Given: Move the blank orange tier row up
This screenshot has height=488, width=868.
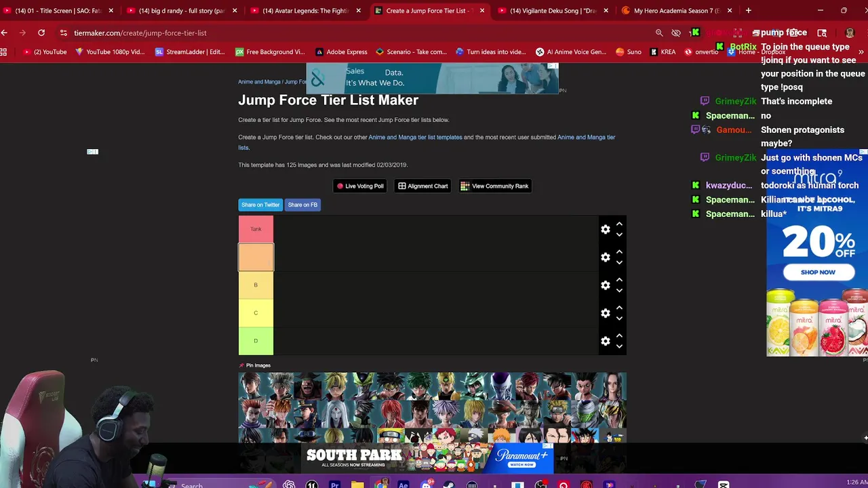Looking at the screenshot, I should tap(619, 252).
